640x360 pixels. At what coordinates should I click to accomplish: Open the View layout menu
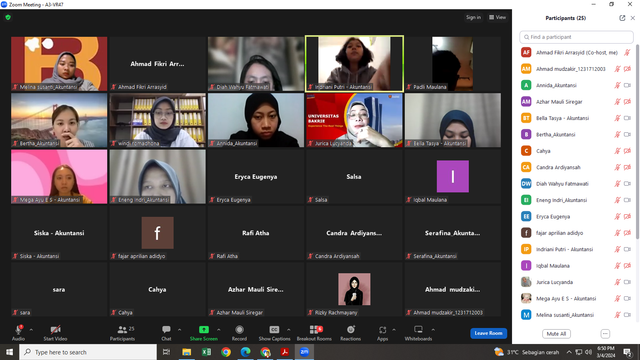498,17
